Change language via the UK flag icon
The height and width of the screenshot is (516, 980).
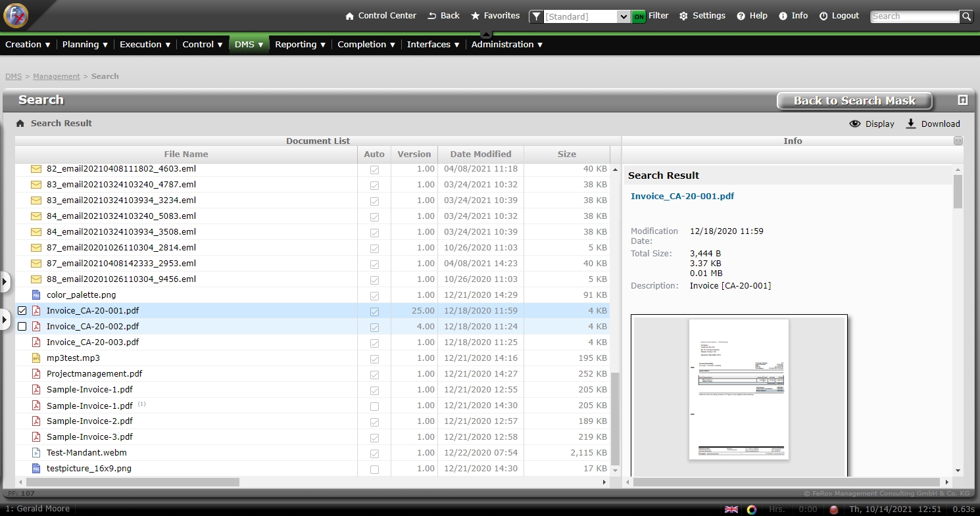731,509
